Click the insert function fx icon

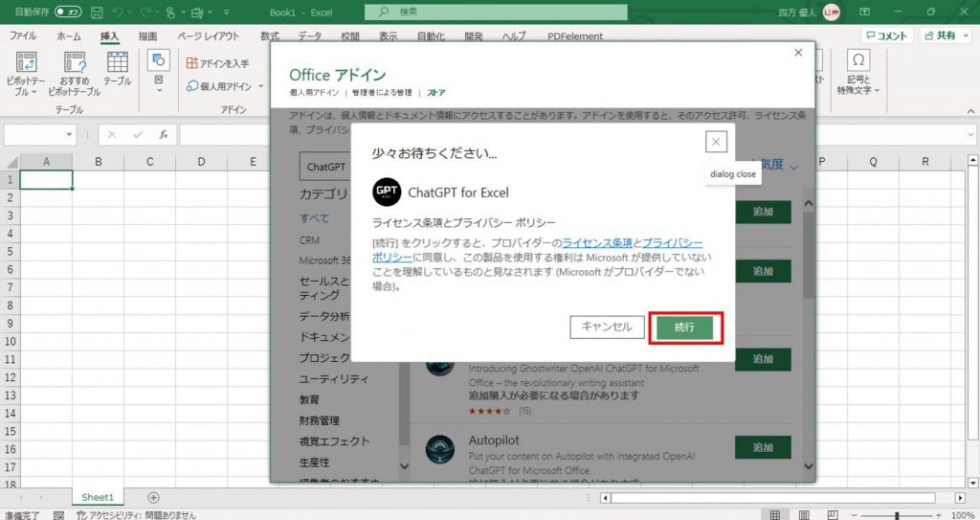click(x=163, y=134)
